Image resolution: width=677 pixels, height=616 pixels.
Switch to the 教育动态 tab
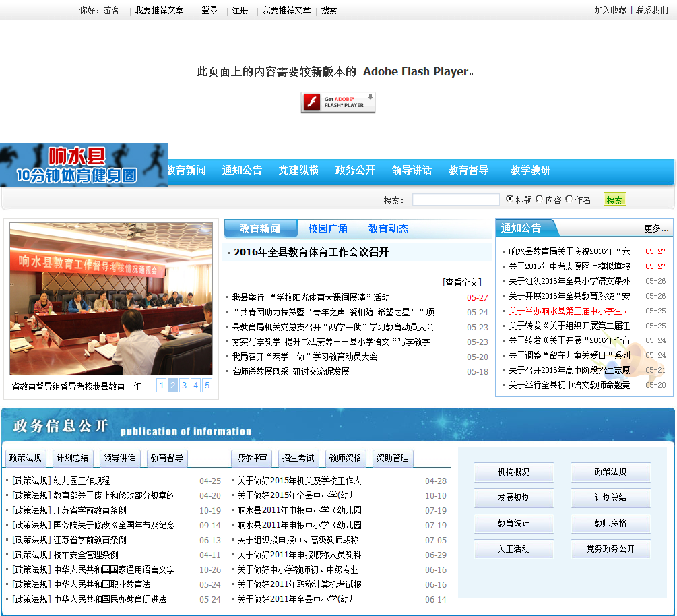(x=388, y=228)
